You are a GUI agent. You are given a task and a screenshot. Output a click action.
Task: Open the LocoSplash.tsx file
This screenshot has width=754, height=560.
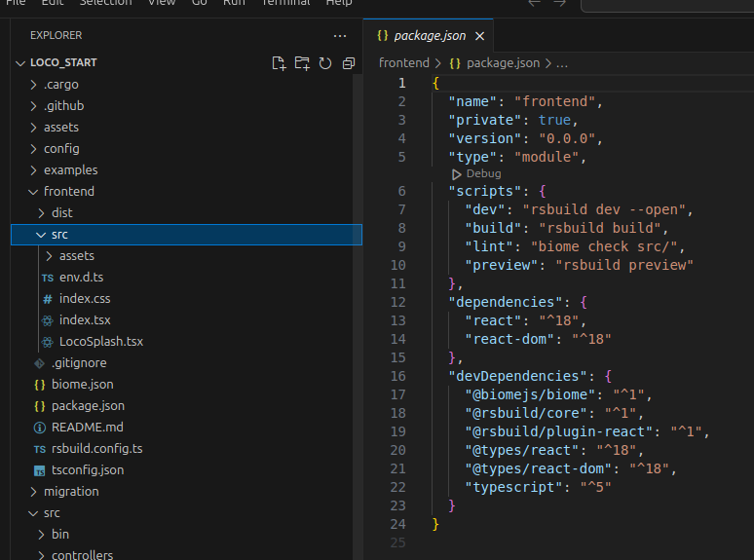pos(100,342)
